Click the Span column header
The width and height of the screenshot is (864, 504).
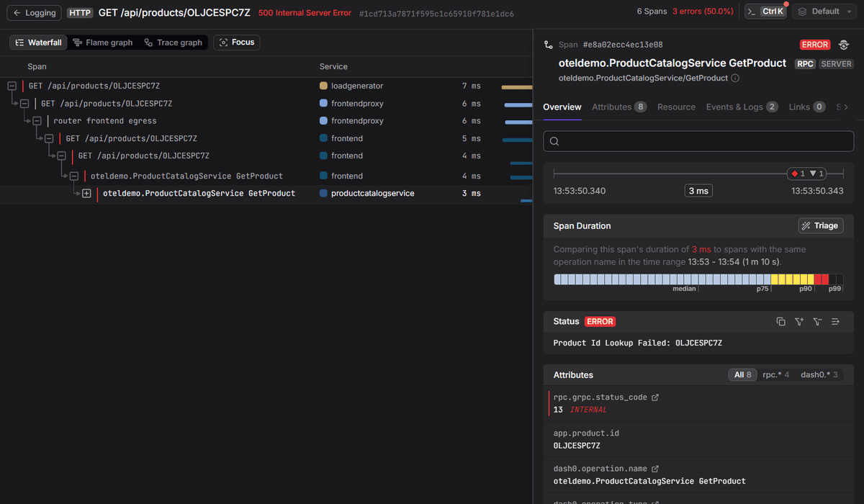point(37,66)
